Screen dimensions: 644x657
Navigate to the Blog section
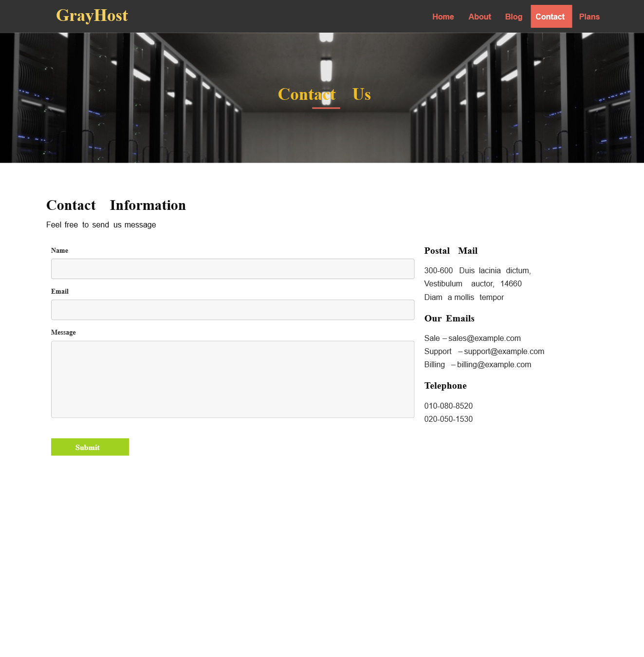pyautogui.click(x=514, y=17)
